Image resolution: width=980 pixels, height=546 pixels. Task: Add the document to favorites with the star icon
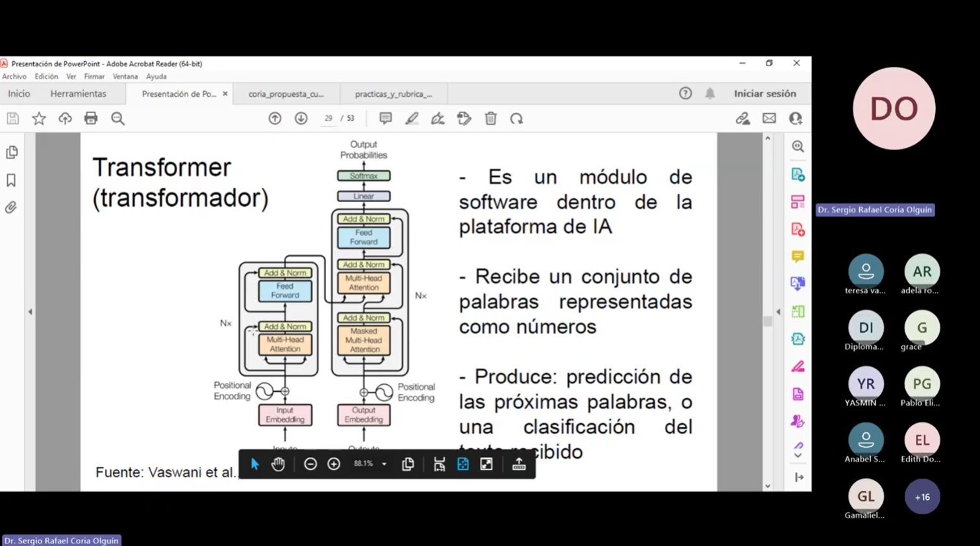pos(39,118)
